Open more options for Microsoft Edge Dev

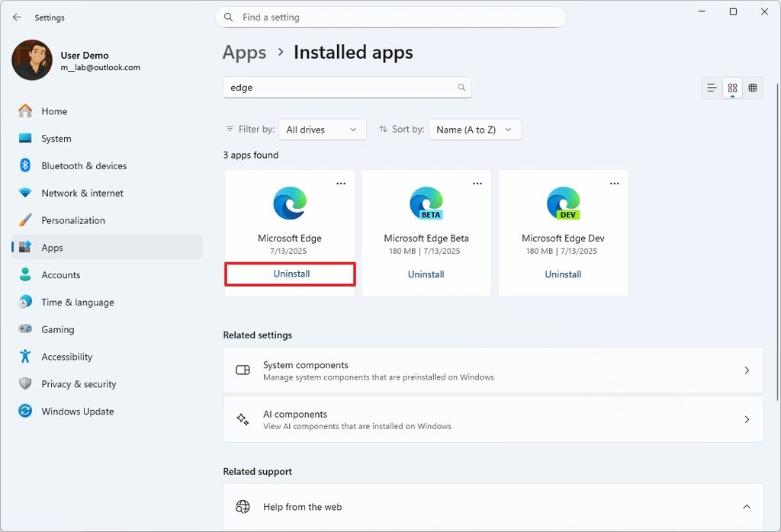pos(615,184)
